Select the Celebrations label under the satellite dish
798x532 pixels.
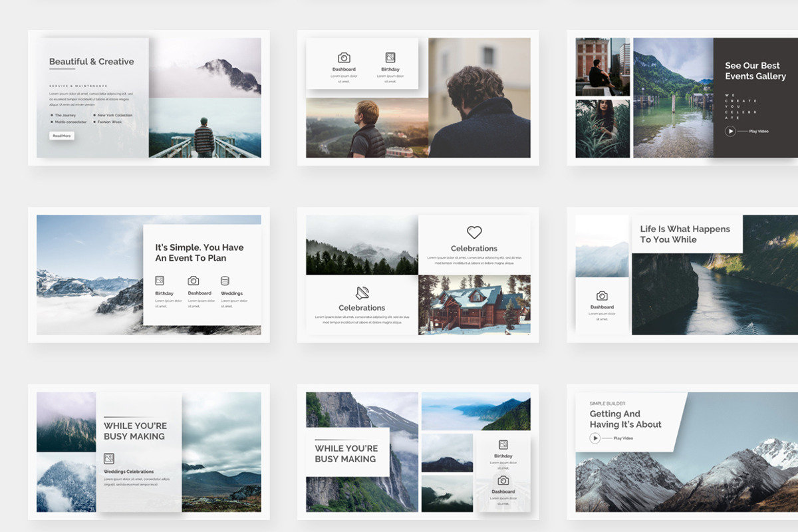362,308
